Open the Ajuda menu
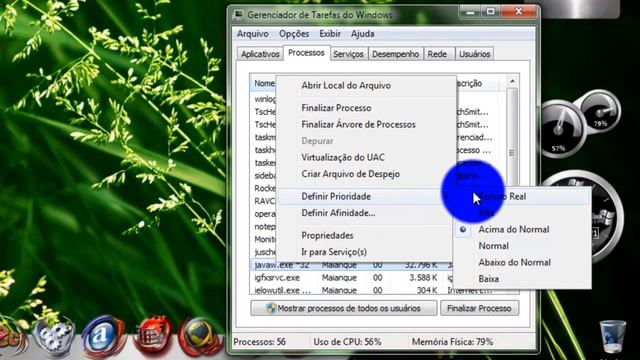The width and height of the screenshot is (640, 360). click(362, 34)
